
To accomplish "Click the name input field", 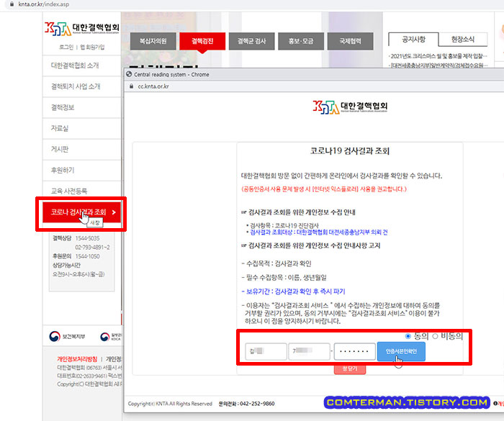I will tap(266, 352).
